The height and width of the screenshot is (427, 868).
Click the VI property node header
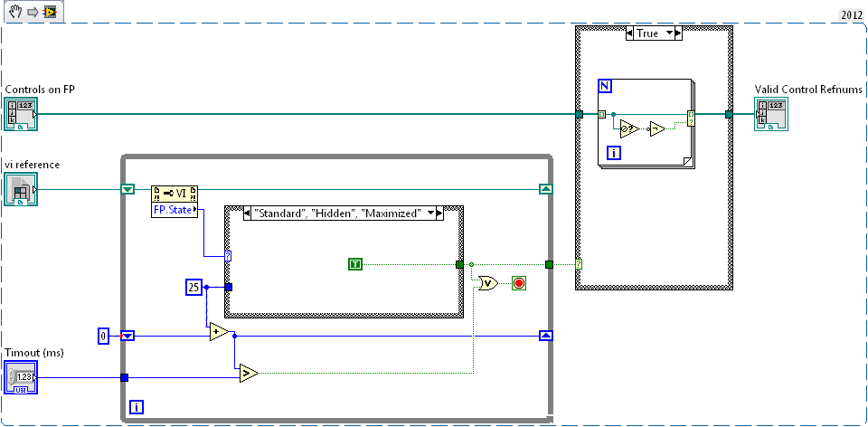pyautogui.click(x=175, y=193)
